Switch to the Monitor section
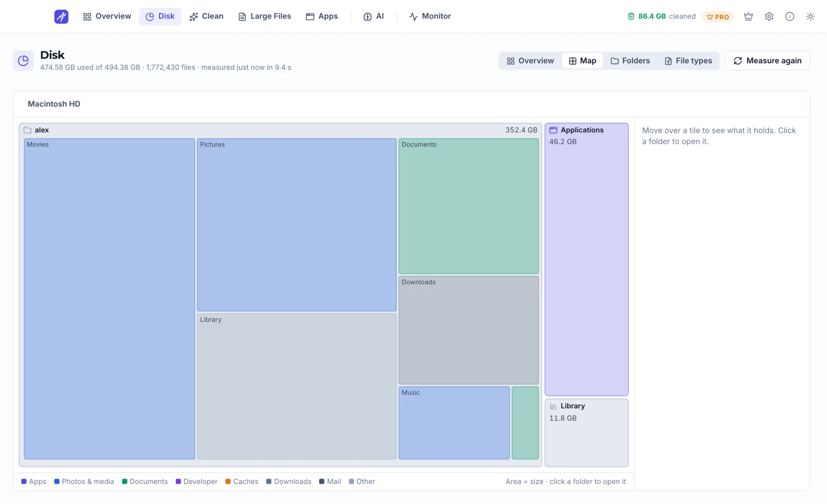827x504 pixels. pyautogui.click(x=430, y=16)
